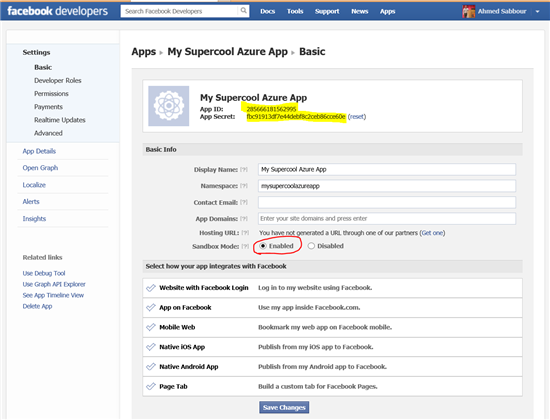
Task: Click the highlighted App Secret value
Action: 296,117
